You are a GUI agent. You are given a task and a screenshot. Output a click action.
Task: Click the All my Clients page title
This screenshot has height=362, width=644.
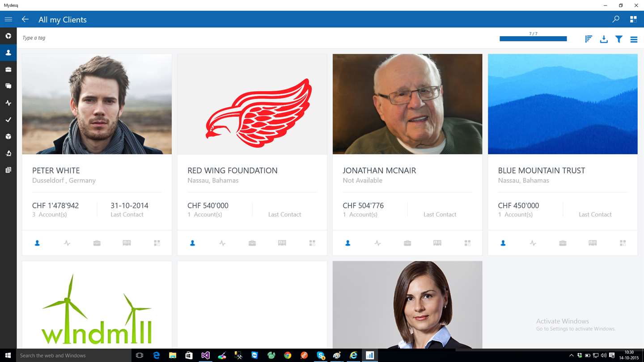(x=63, y=20)
